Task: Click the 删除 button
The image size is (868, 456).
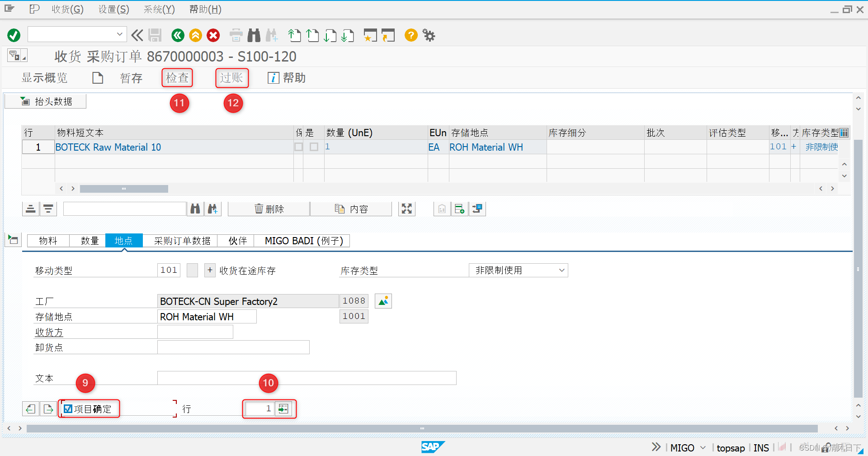Action: (x=269, y=209)
